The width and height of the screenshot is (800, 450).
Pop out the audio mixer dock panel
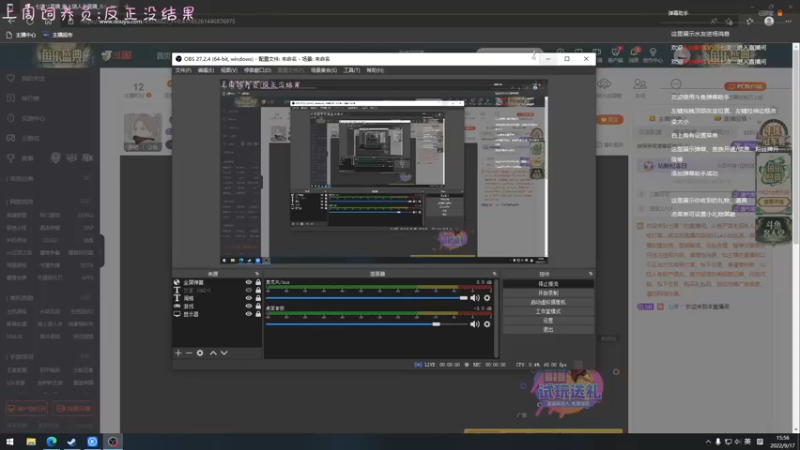click(x=494, y=274)
